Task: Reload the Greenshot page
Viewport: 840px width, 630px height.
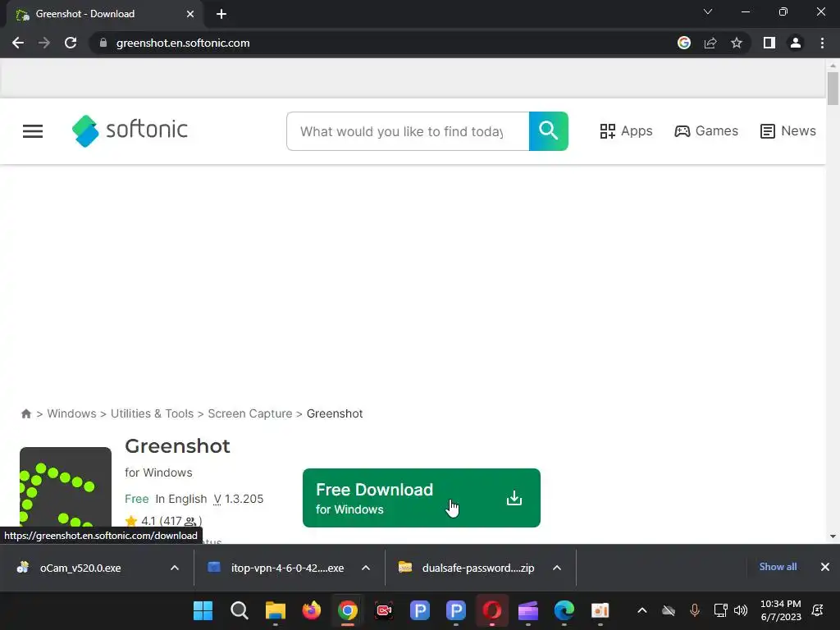Action: [71, 43]
